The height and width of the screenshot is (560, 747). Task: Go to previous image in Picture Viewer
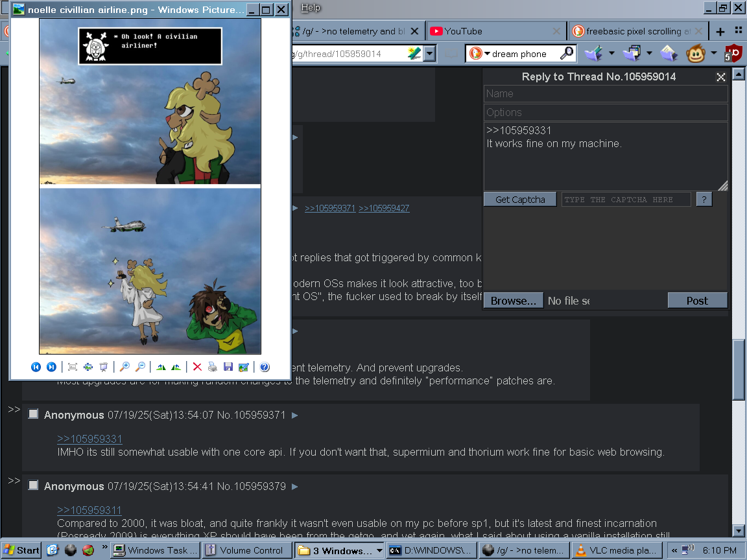pos(36,367)
